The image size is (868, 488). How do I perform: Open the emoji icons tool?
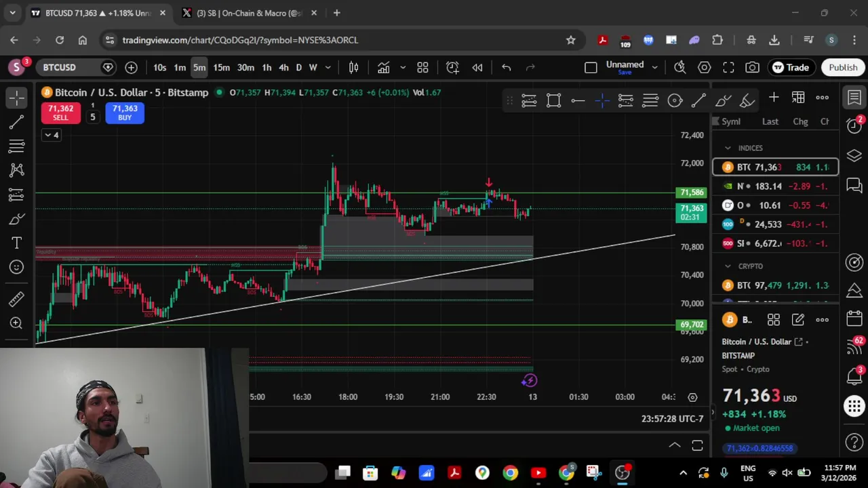16,267
